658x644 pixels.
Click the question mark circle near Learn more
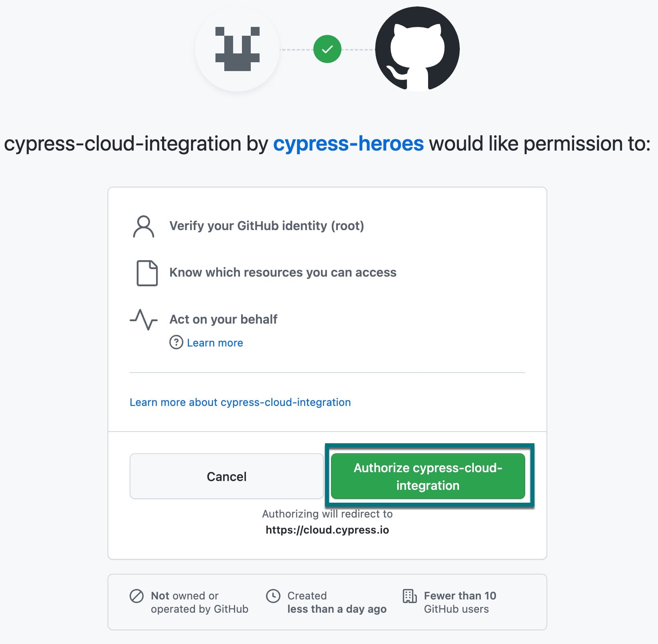click(x=177, y=343)
